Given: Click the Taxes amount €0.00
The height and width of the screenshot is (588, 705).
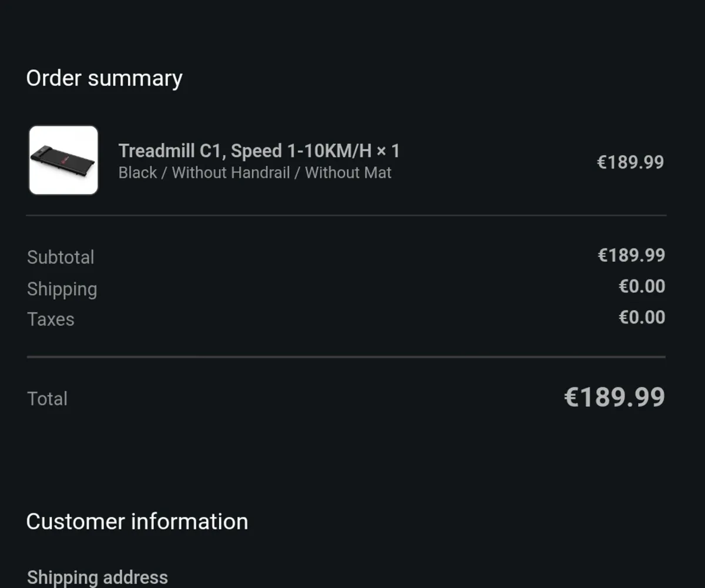Looking at the screenshot, I should (x=642, y=317).
